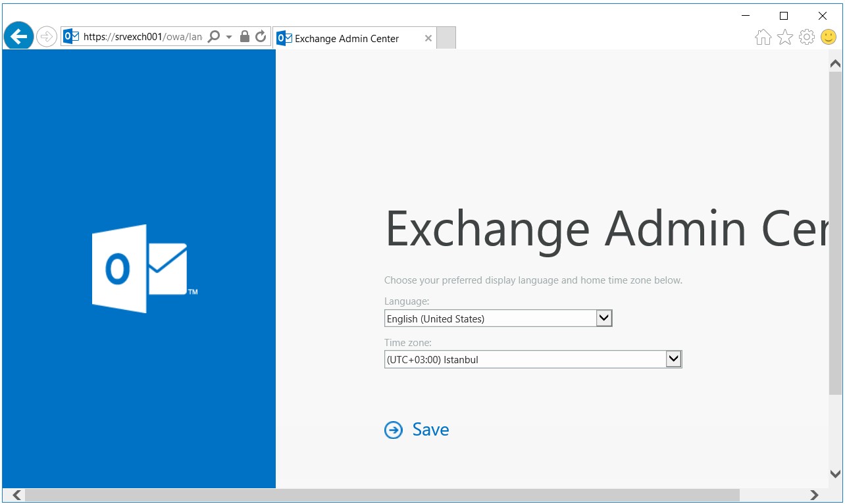This screenshot has width=845, height=504.
Task: Click the browser Forward arrow button
Action: (x=46, y=37)
